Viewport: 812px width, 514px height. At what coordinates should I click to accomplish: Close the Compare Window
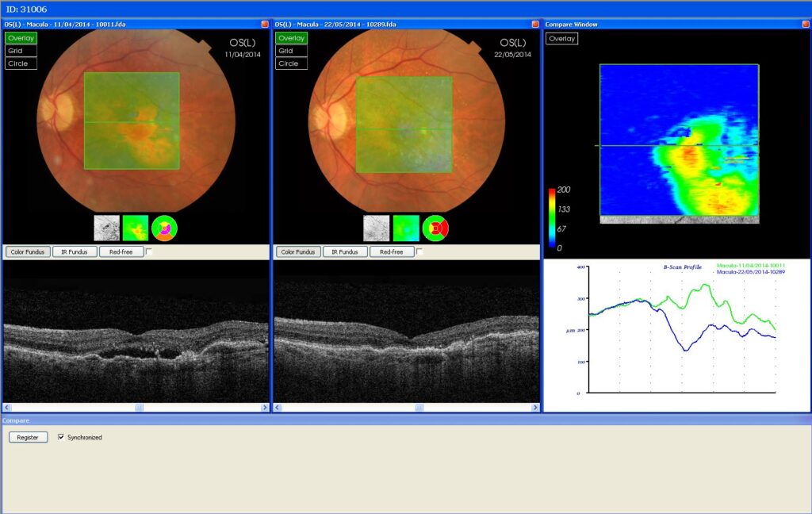click(x=806, y=25)
